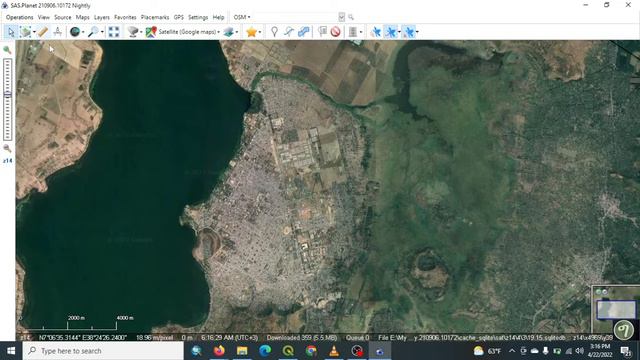Launch Firefox from the taskbar
The width and height of the screenshot is (640, 360).
point(219,351)
